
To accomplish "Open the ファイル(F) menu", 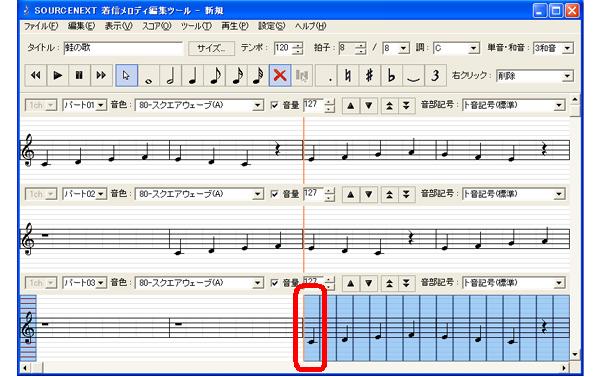I will (x=41, y=26).
